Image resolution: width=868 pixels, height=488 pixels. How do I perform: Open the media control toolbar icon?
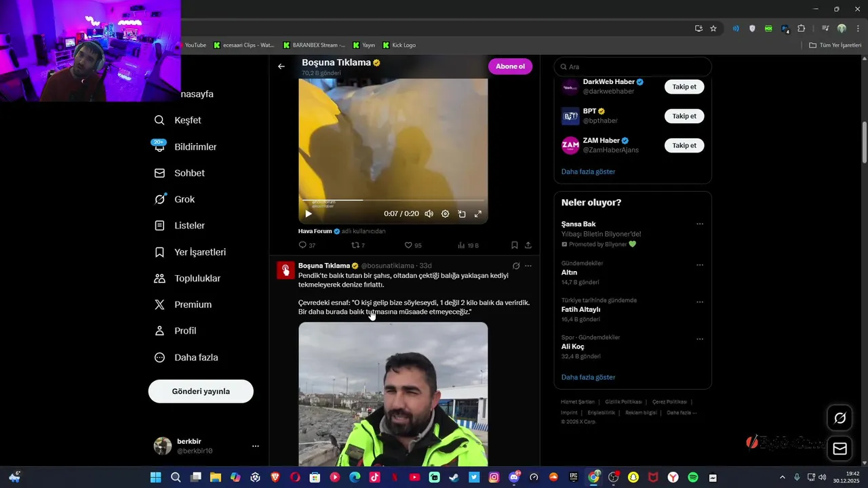point(825,28)
